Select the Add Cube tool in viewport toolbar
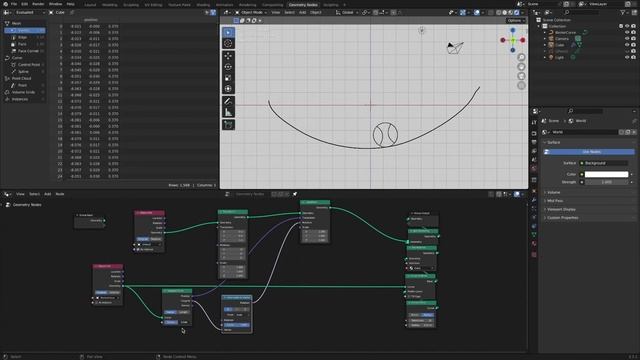The width and height of the screenshot is (640, 360). (x=228, y=125)
